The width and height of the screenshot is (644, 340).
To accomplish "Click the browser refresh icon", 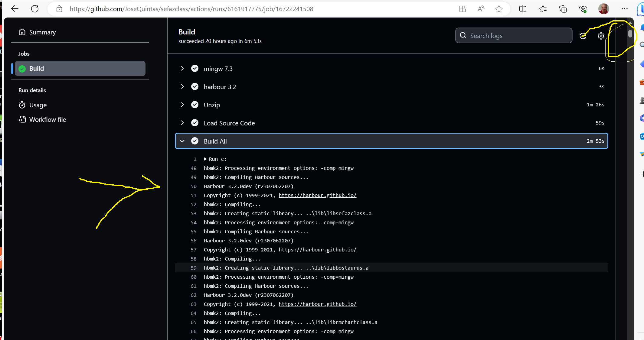I will coord(35,9).
